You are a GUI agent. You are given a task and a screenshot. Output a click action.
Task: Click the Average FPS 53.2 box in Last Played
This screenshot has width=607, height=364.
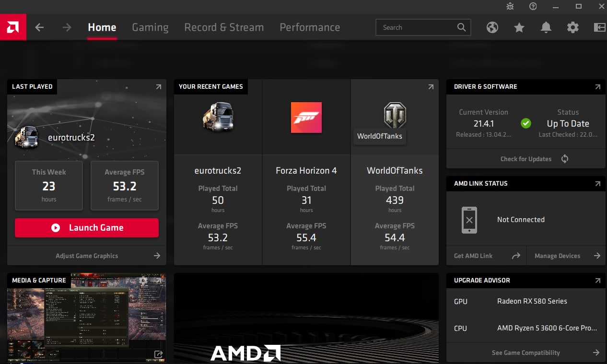[125, 186]
